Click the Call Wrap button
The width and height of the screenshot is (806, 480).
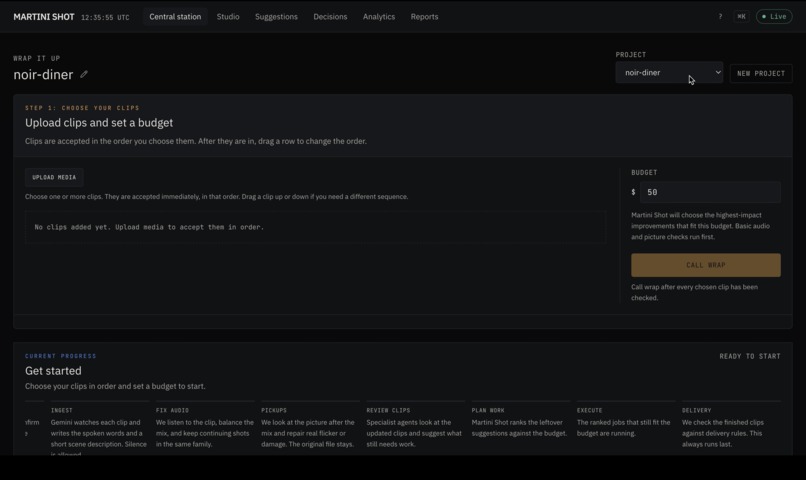click(706, 265)
